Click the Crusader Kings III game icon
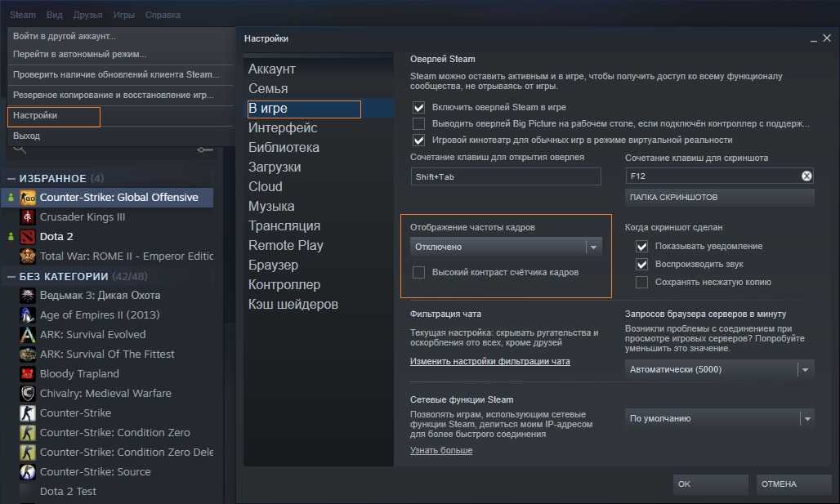The image size is (840, 504). pos(28,217)
